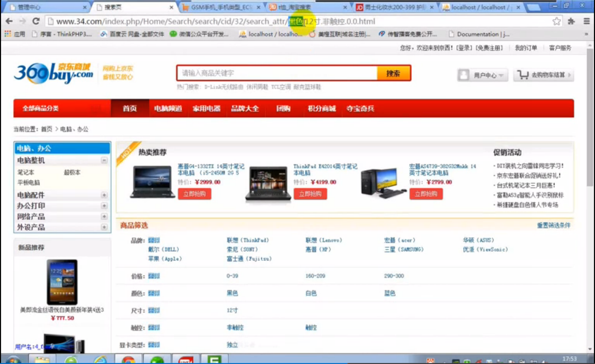
Task: Switch to the localhost phpMyAdmin tab
Action: [481, 7]
